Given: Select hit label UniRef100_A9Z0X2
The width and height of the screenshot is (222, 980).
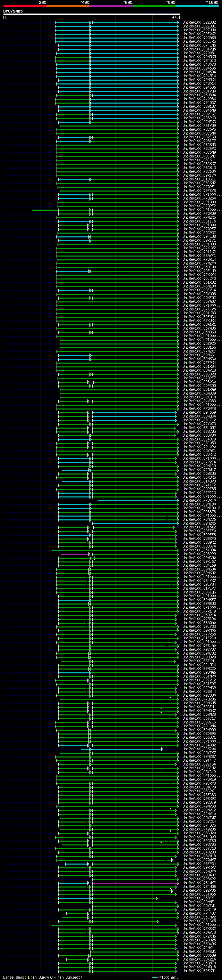Looking at the screenshot, I should 199,34.
